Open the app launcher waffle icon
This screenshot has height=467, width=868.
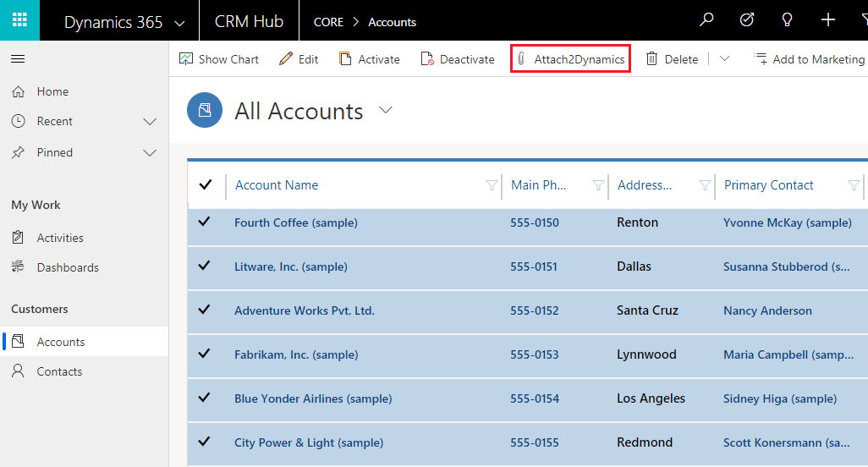click(19, 20)
